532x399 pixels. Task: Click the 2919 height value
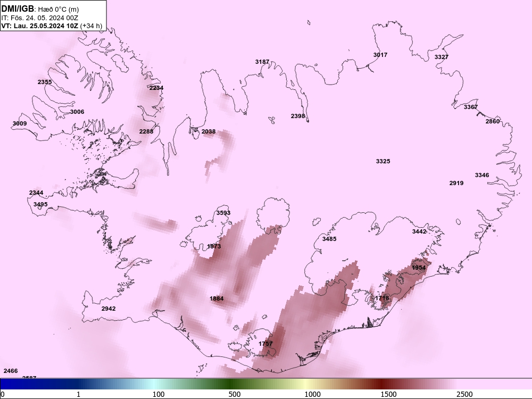point(456,183)
